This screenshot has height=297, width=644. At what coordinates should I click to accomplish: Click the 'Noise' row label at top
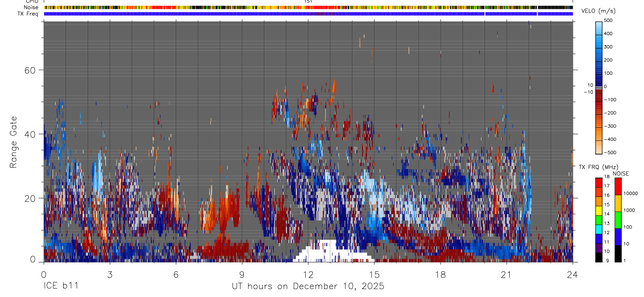tap(30, 8)
